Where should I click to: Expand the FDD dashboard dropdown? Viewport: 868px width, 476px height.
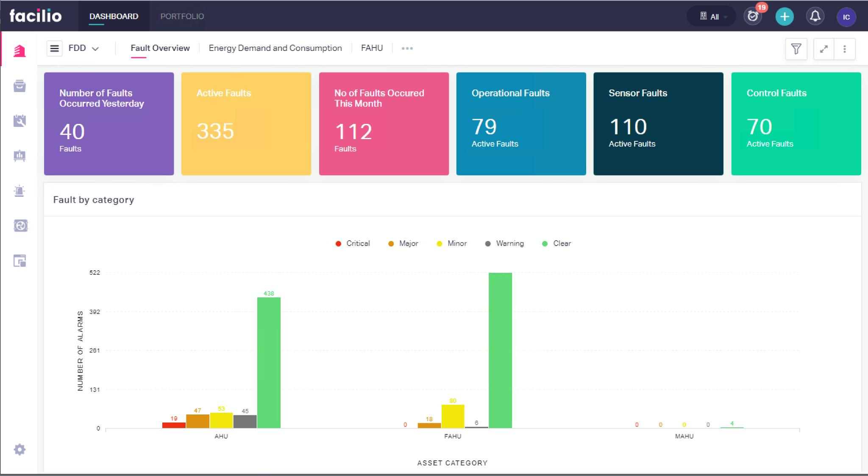pyautogui.click(x=84, y=48)
